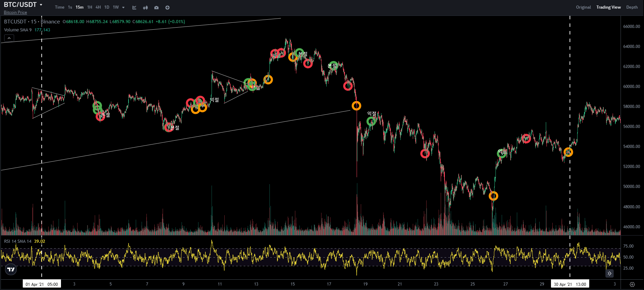The image size is (644, 290).
Task: Select the 15m interval
Action: pyautogui.click(x=80, y=7)
